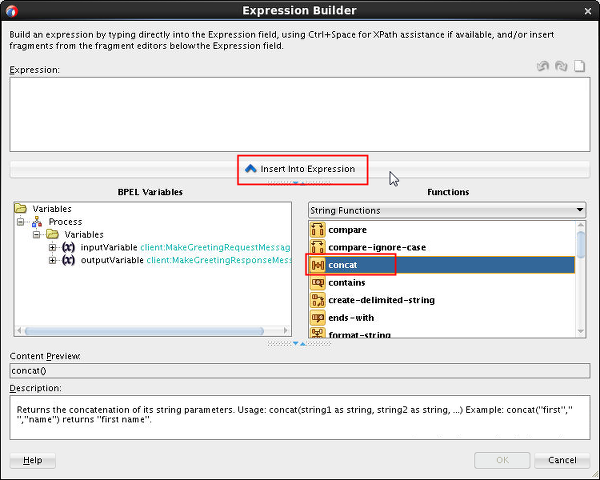600x480 pixels.
Task: Expand the outputVariable tree node
Action: (x=53, y=260)
